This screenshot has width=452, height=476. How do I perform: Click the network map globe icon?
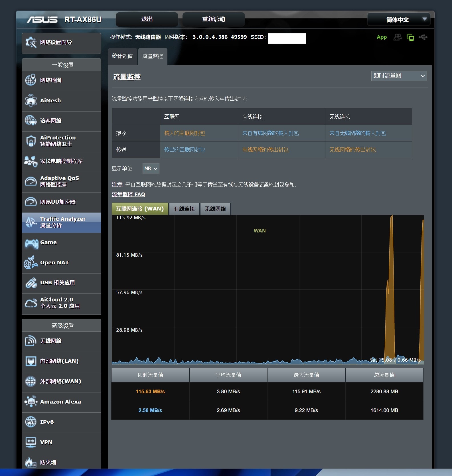point(31,80)
